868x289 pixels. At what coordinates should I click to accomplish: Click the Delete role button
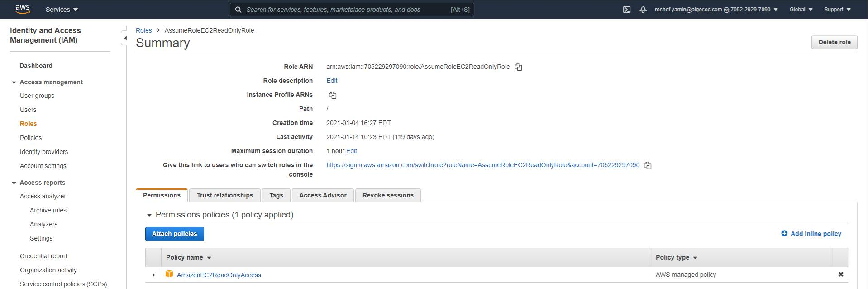834,42
